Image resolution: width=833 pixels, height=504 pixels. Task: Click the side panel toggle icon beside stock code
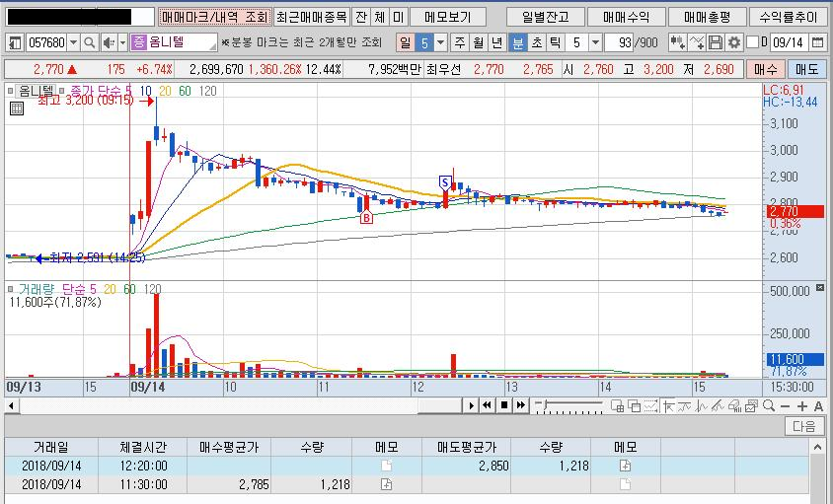[x=16, y=42]
